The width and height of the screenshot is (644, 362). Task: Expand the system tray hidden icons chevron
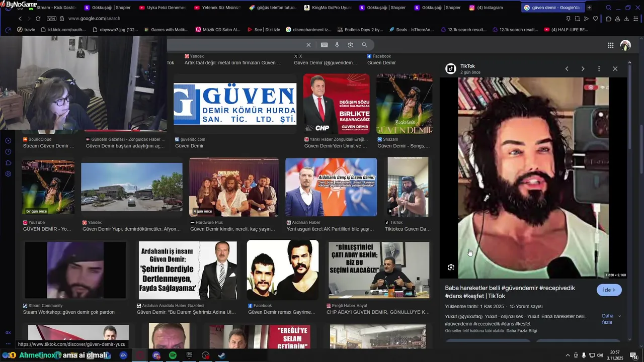[568, 355]
